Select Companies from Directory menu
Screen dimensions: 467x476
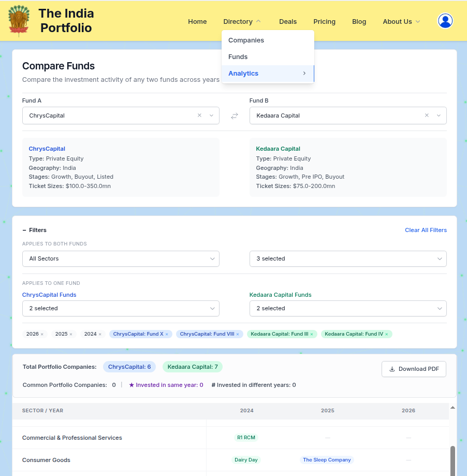click(x=268, y=40)
